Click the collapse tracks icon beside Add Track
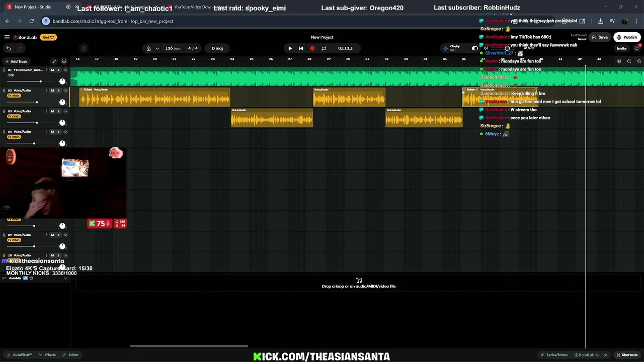Image resolution: width=644 pixels, height=362 pixels. click(64, 61)
